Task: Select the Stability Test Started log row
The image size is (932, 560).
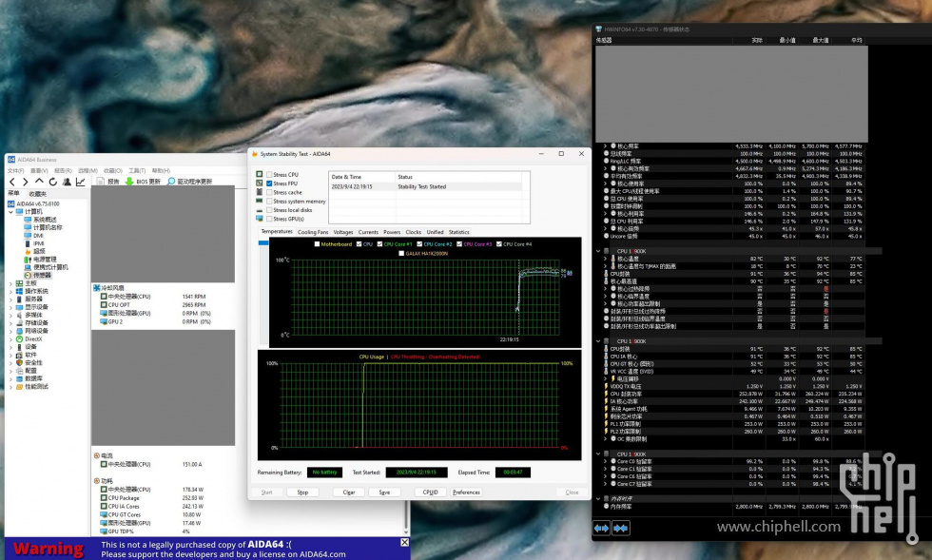Action: click(x=426, y=186)
